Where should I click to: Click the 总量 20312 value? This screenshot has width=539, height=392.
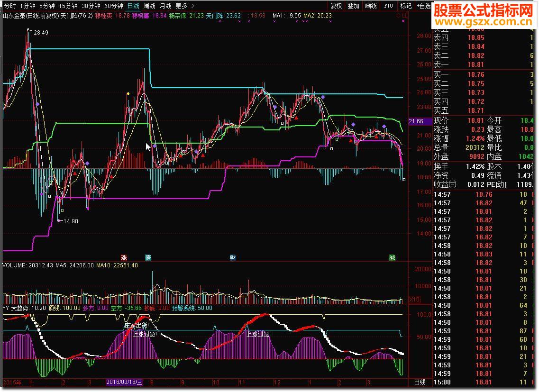click(475, 147)
